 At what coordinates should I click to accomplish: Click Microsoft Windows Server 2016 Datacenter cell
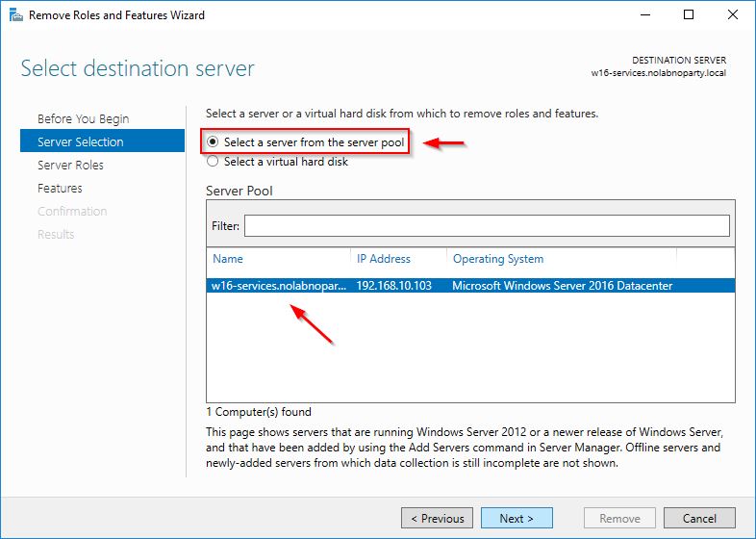click(562, 286)
